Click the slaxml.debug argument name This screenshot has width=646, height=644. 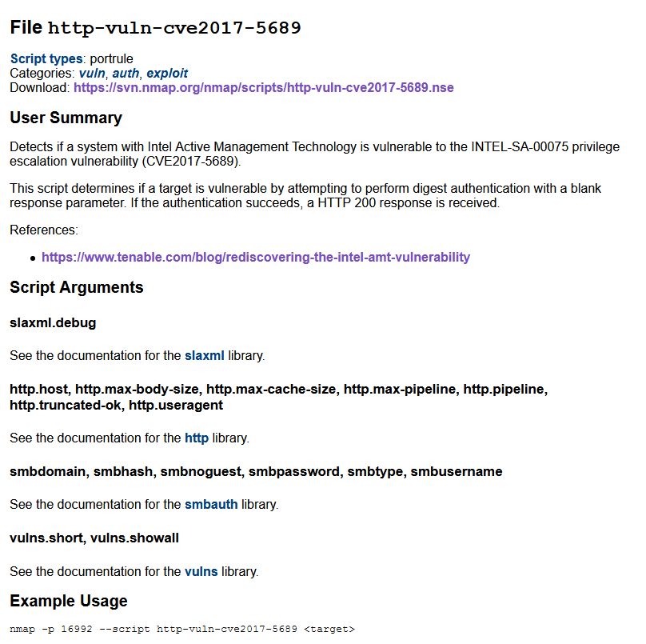[53, 322]
